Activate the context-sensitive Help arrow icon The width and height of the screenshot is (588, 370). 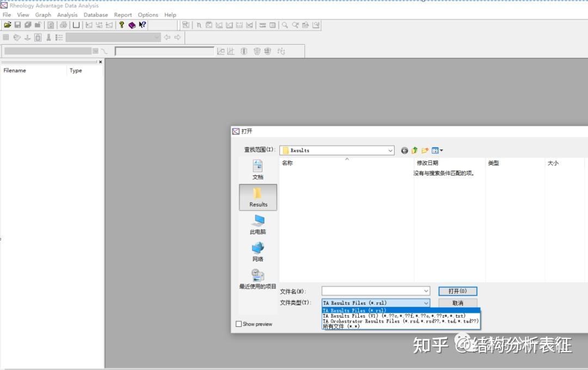point(143,25)
